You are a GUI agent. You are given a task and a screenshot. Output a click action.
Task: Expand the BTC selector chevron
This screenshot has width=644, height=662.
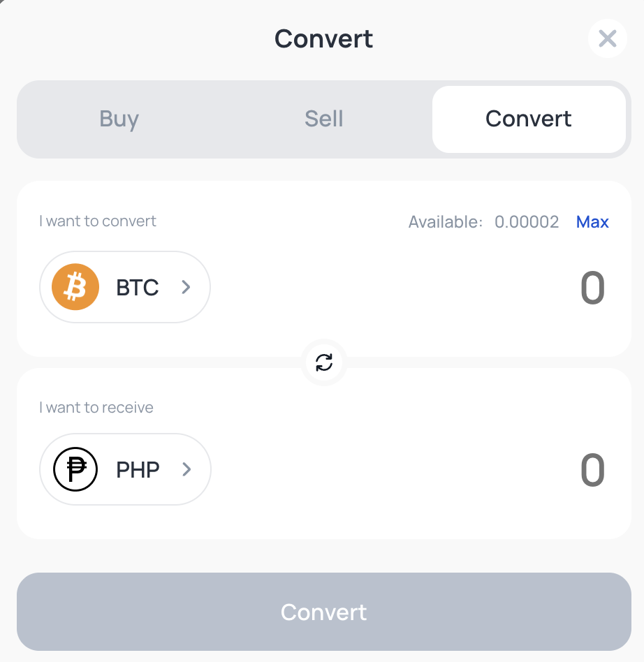186,287
